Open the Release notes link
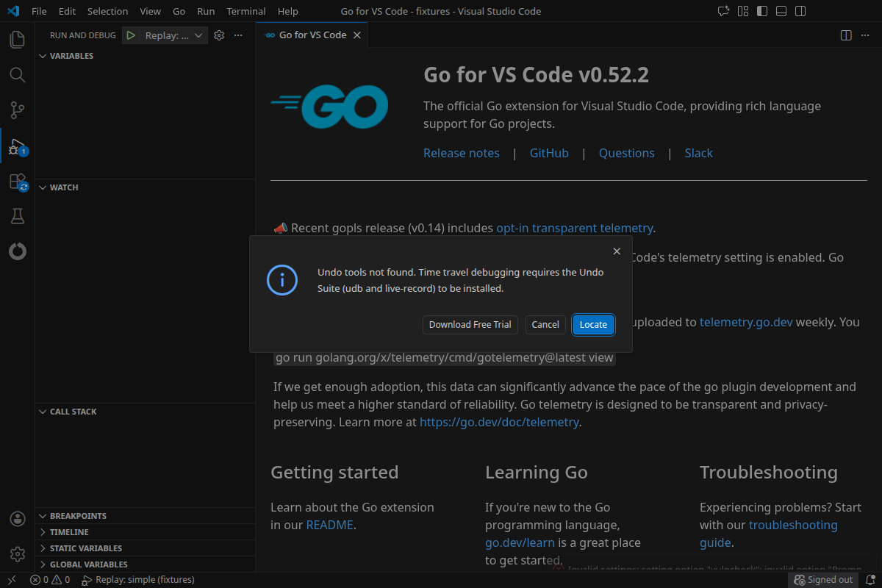 (462, 153)
